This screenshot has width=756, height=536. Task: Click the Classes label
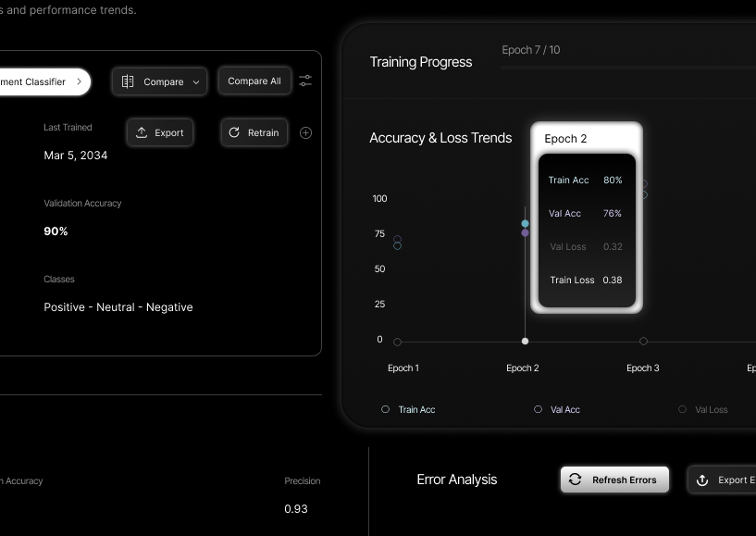(x=59, y=280)
